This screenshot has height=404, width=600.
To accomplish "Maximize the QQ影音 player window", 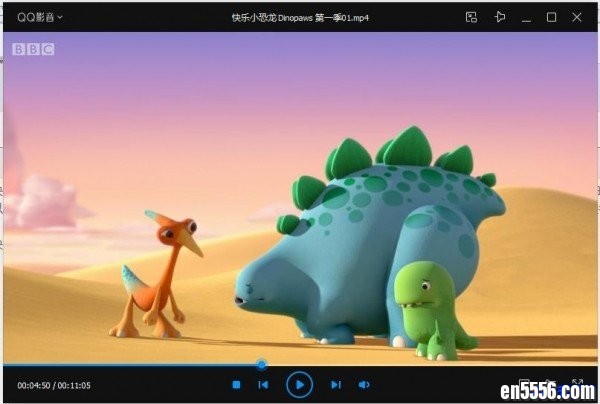I will 551,17.
